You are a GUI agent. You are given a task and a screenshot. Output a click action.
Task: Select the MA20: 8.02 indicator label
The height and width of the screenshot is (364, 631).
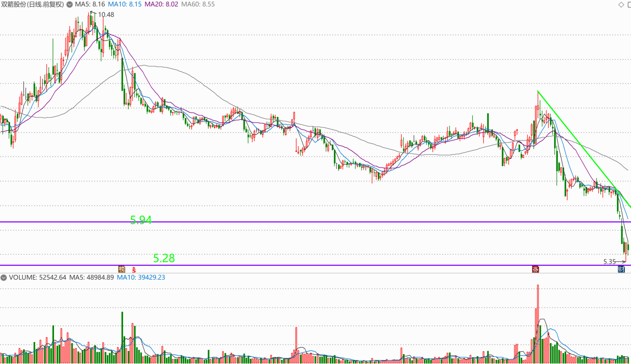tap(161, 4)
